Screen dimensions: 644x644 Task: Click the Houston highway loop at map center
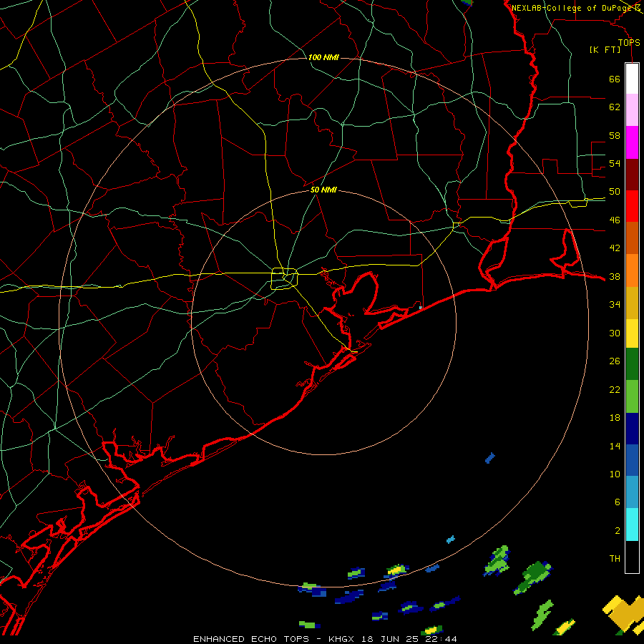285,278
